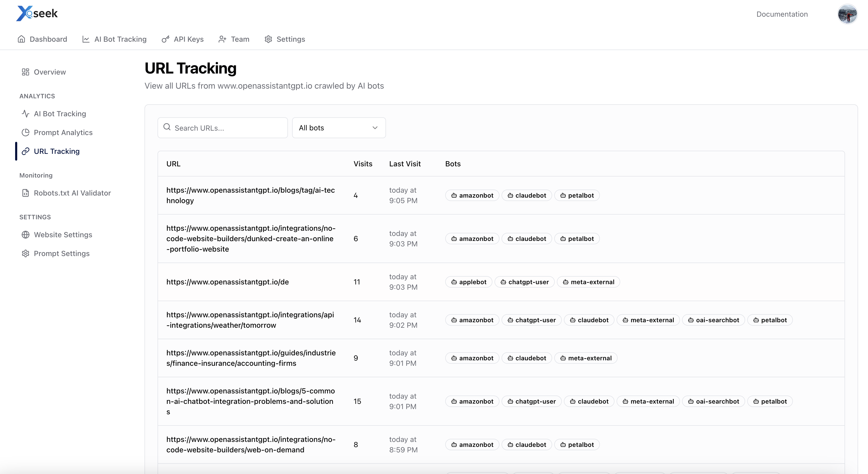The image size is (868, 474).
Task: Click the Settings gear icon in top nav
Action: pos(268,39)
